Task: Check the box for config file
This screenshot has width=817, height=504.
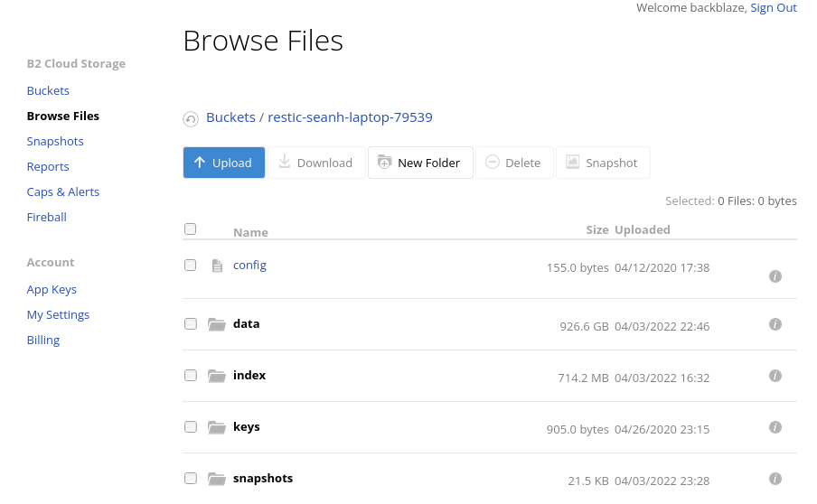Action: click(x=190, y=266)
